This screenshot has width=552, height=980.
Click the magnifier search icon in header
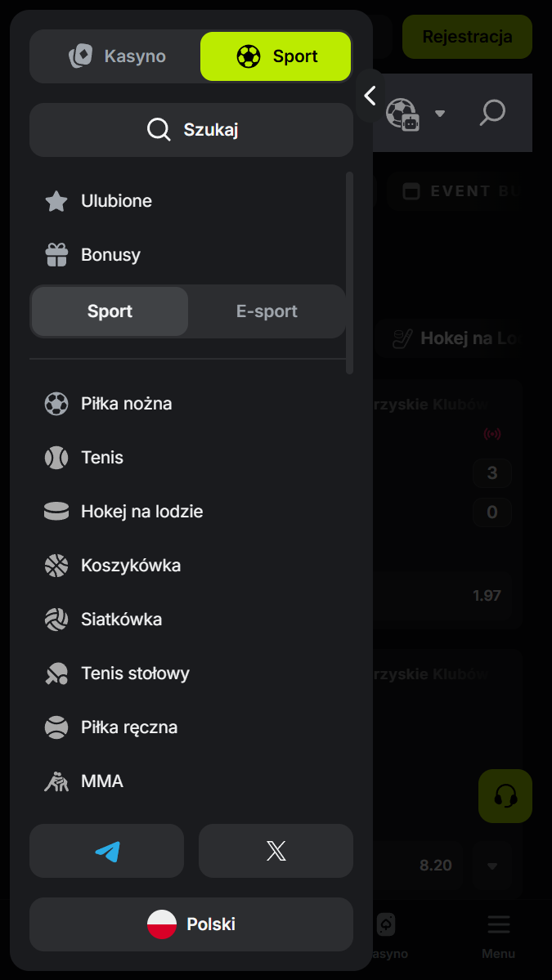click(492, 113)
